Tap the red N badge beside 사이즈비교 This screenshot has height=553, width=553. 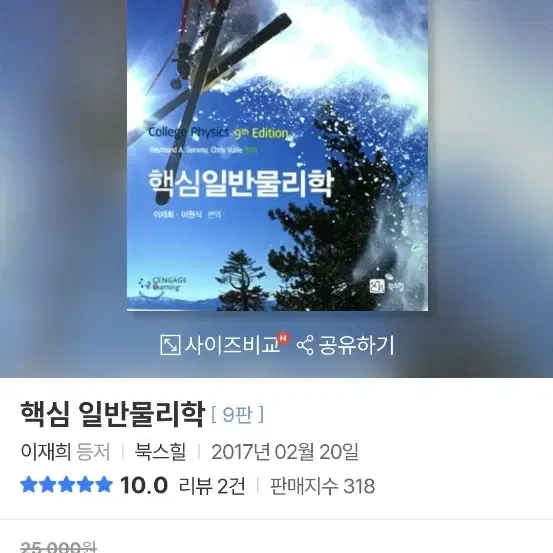coord(284,338)
